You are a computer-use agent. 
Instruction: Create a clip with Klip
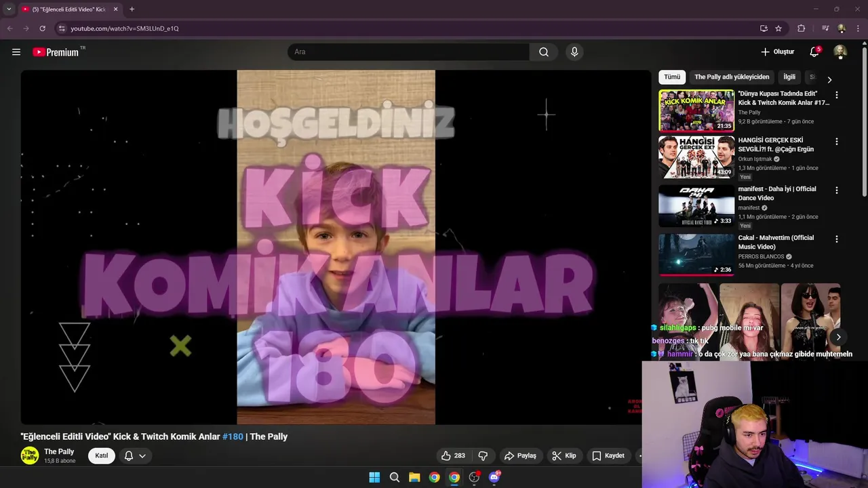(564, 455)
